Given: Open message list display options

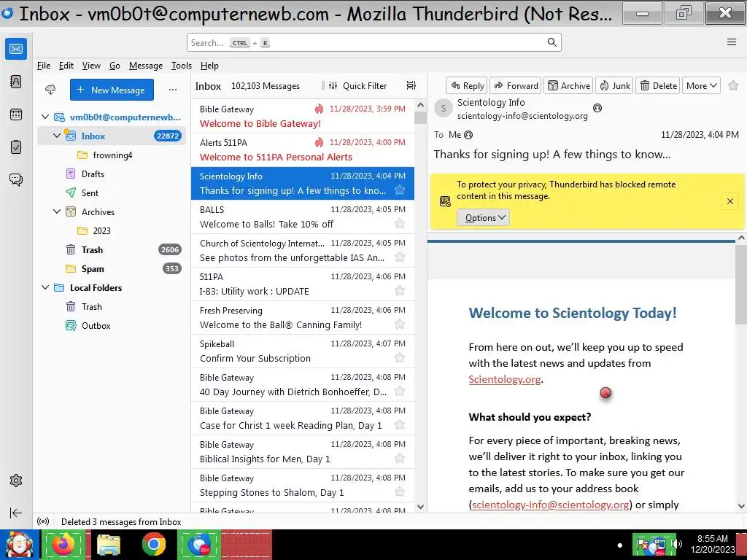Looking at the screenshot, I should [x=411, y=86].
